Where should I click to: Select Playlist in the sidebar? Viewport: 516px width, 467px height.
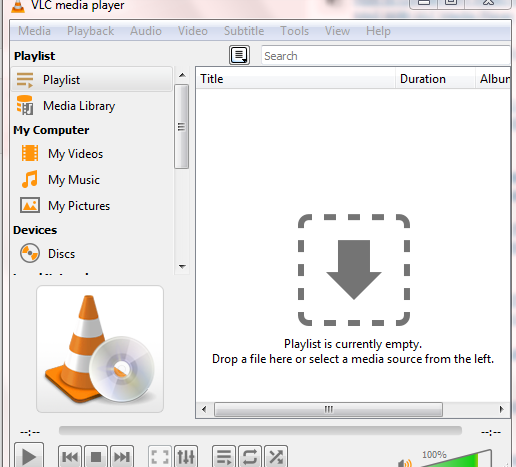coord(92,79)
